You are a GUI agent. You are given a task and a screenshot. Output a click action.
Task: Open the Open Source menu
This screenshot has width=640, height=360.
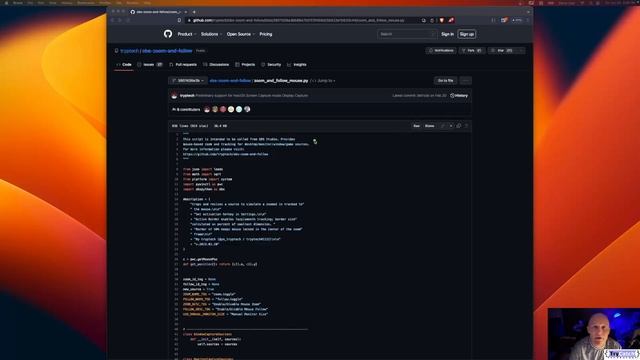point(241,34)
